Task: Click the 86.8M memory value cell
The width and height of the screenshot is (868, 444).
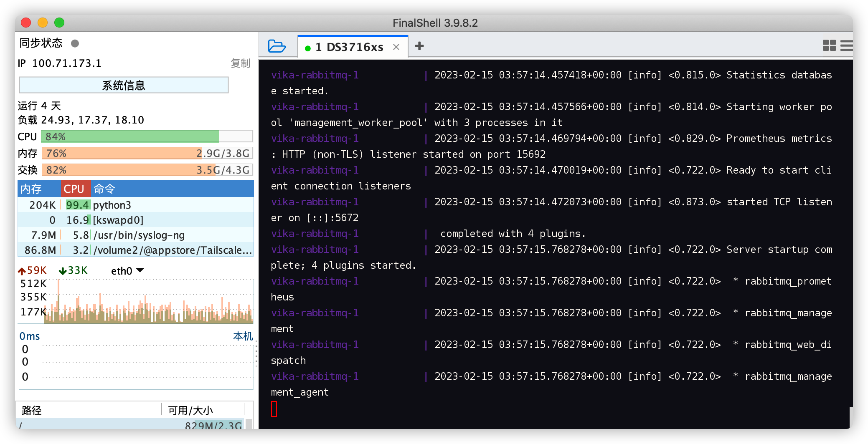Action: pos(40,250)
